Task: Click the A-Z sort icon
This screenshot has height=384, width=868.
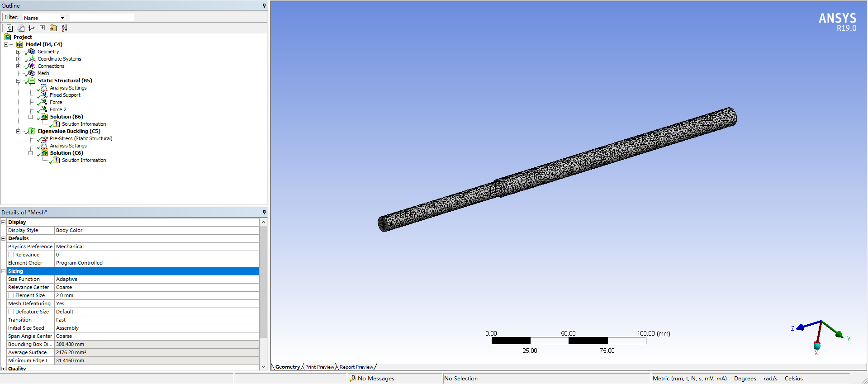Action: pos(64,28)
